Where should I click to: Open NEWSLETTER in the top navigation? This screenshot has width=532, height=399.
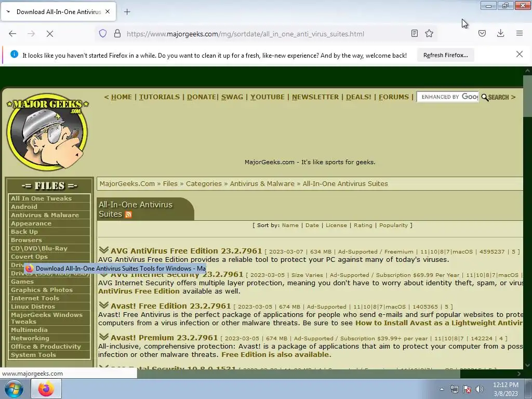[315, 97]
